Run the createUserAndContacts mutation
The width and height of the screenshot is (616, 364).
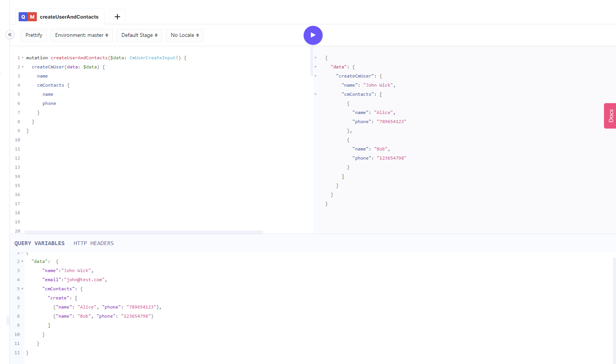pos(313,35)
